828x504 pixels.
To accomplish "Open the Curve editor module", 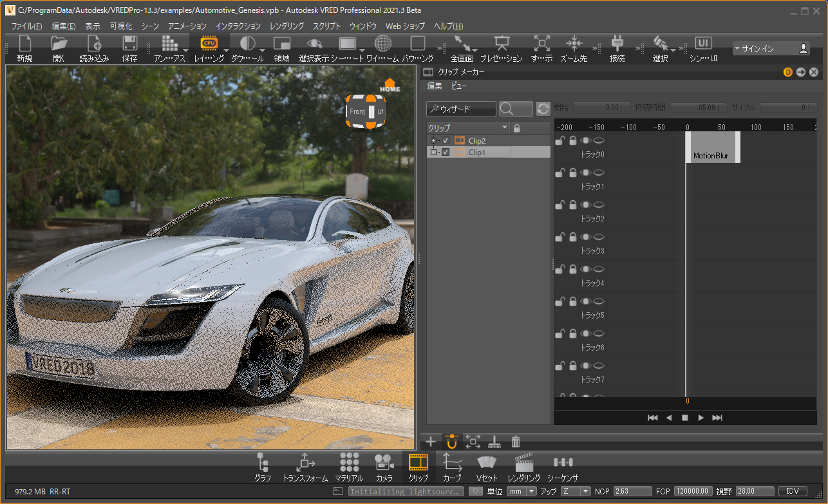I will 452,467.
